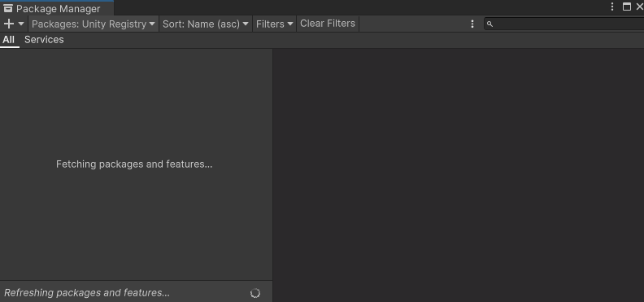Click the magnifier icon in search box
This screenshot has width=644, height=302.
coord(490,24)
